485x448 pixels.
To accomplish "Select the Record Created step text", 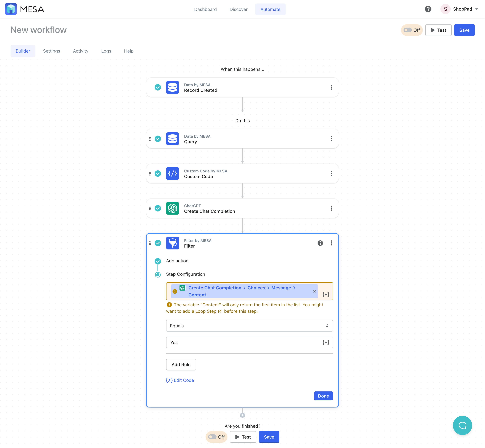I will click(x=200, y=90).
